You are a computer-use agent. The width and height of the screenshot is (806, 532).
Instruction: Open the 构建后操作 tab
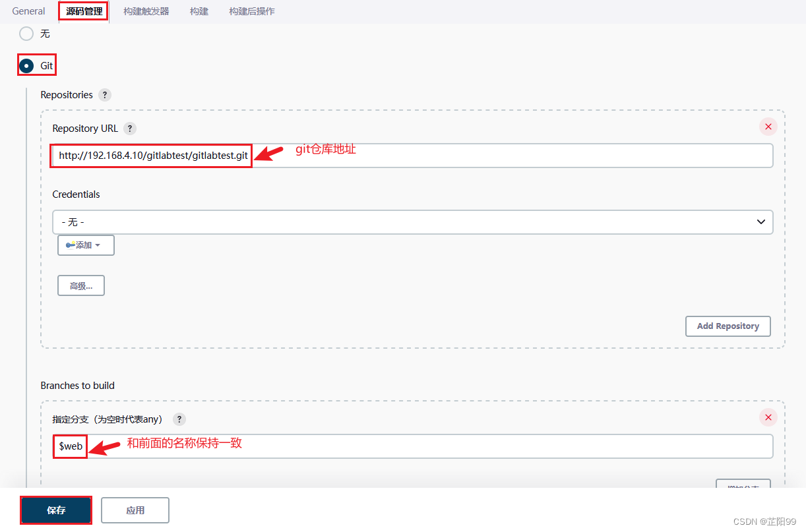[252, 11]
